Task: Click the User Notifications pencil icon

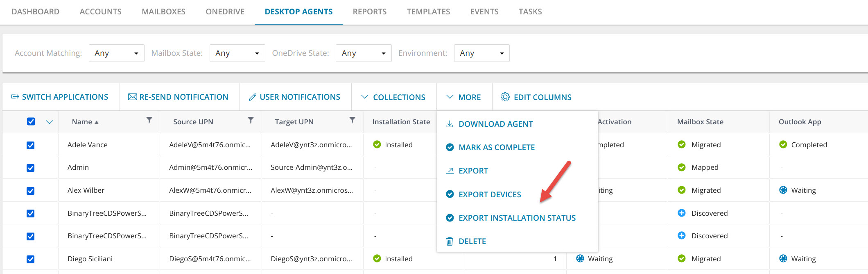Action: [253, 97]
